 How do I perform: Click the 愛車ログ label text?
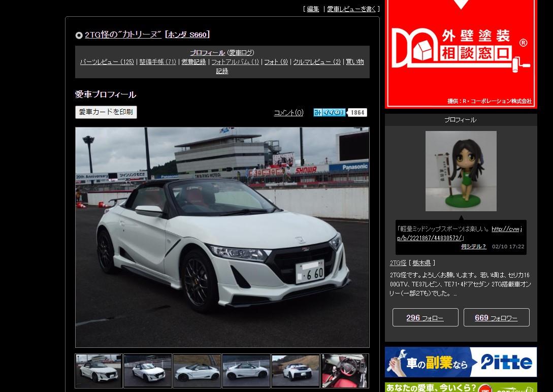(x=240, y=52)
